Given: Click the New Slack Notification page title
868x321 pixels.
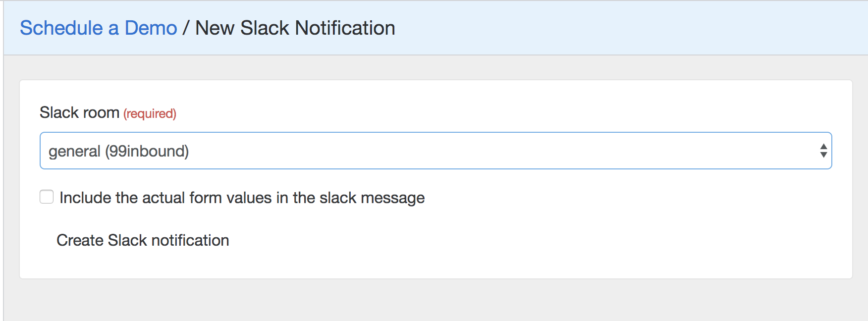Looking at the screenshot, I should coord(295,28).
